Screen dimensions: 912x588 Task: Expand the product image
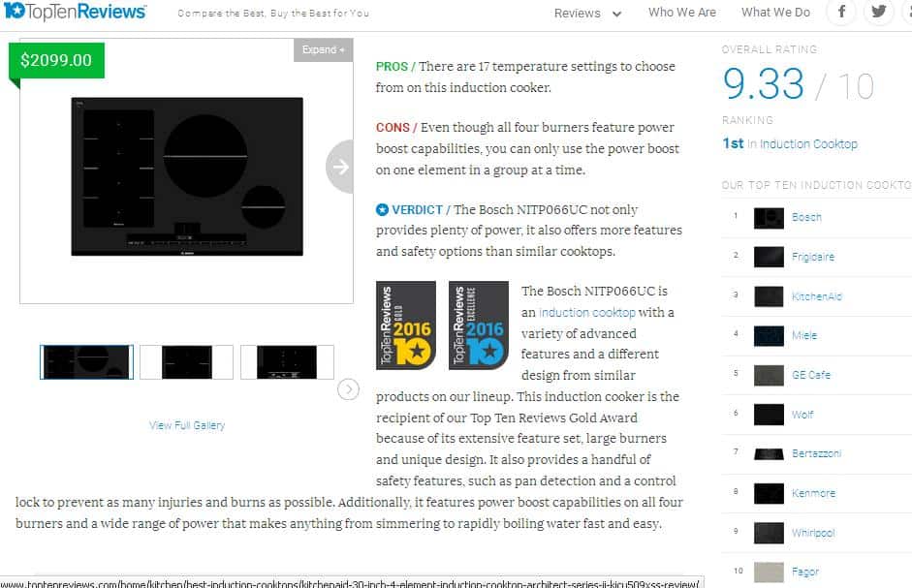(x=324, y=50)
